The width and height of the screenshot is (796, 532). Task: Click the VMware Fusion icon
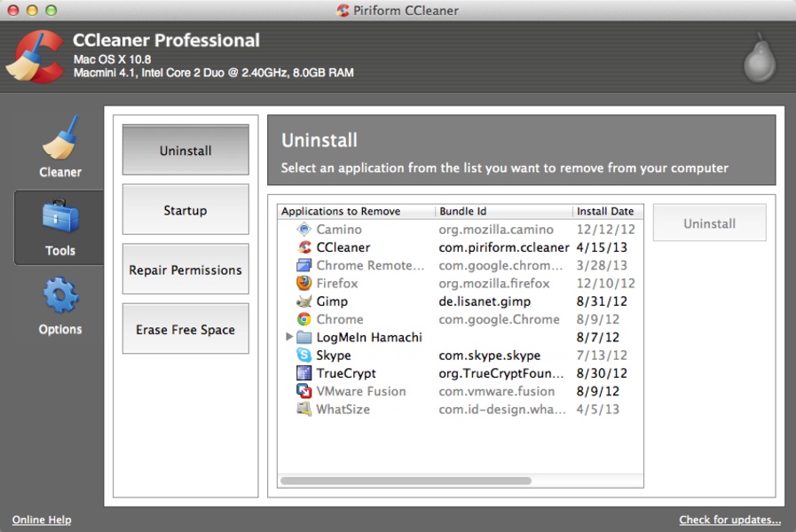304,391
